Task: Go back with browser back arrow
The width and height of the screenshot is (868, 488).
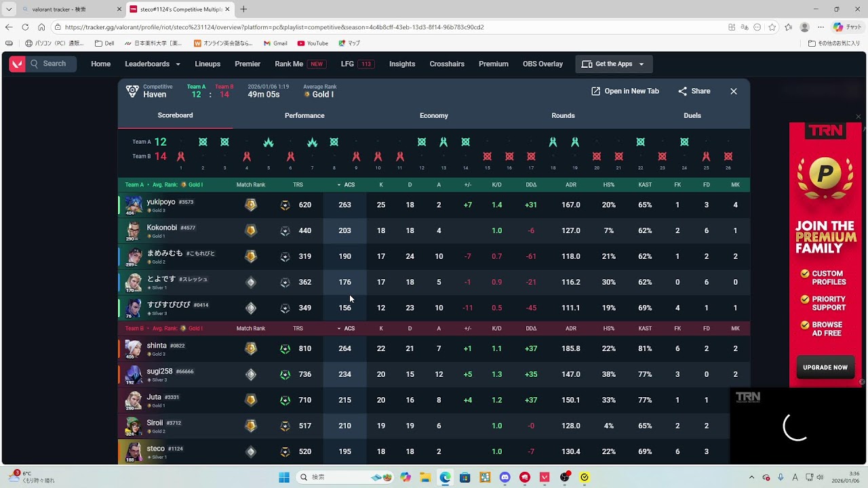Action: coord(9,27)
